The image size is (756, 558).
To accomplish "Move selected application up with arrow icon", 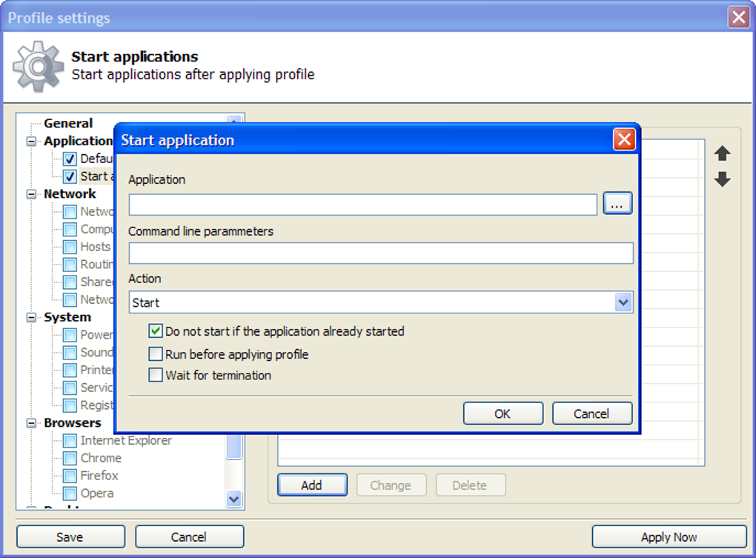I will coord(722,154).
